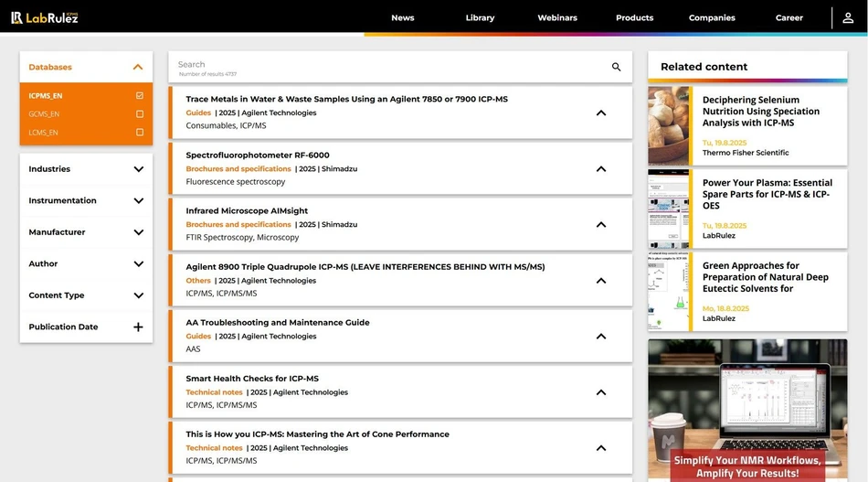Click the search magnifier icon
The image size is (868, 482).
click(x=616, y=67)
